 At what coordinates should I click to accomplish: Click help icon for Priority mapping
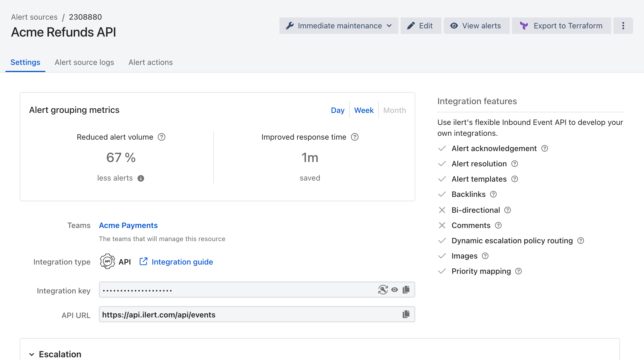coord(518,271)
